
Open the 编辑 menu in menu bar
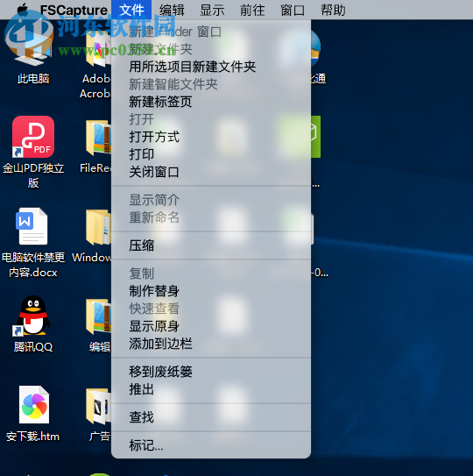[172, 10]
